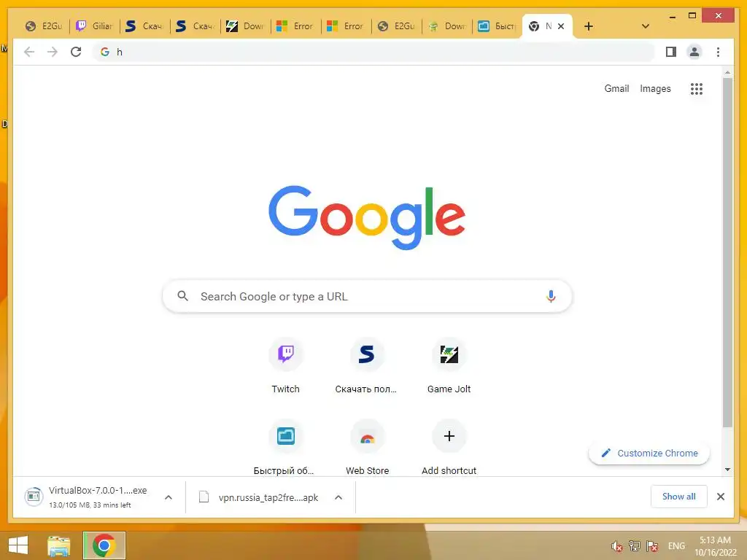The image size is (747, 560).
Task: Open taskbar clock and date
Action: 715,546
